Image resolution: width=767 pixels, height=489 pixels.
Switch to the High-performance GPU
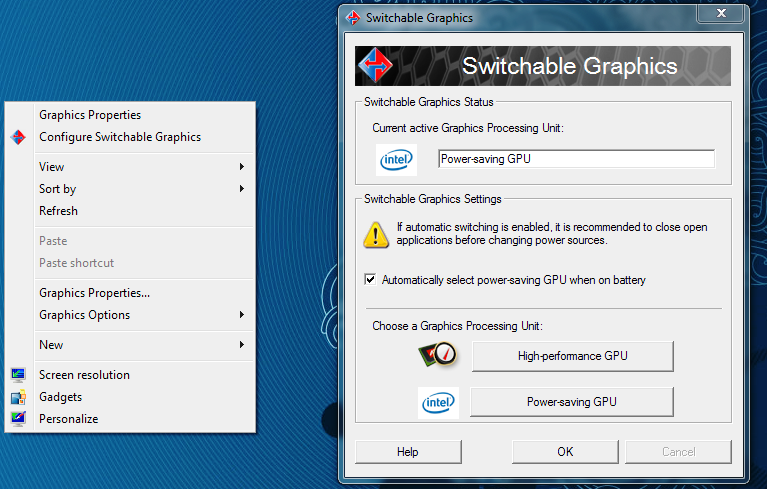[x=572, y=356]
